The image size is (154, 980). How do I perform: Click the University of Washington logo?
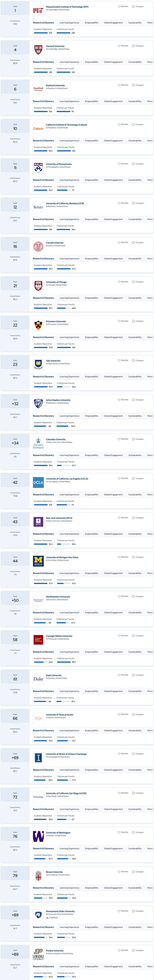point(38,836)
